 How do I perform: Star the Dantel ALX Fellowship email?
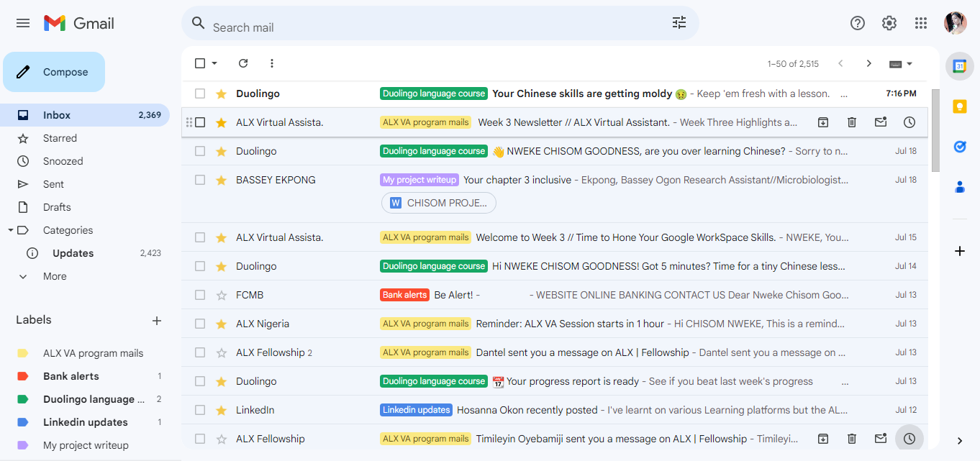coord(222,352)
